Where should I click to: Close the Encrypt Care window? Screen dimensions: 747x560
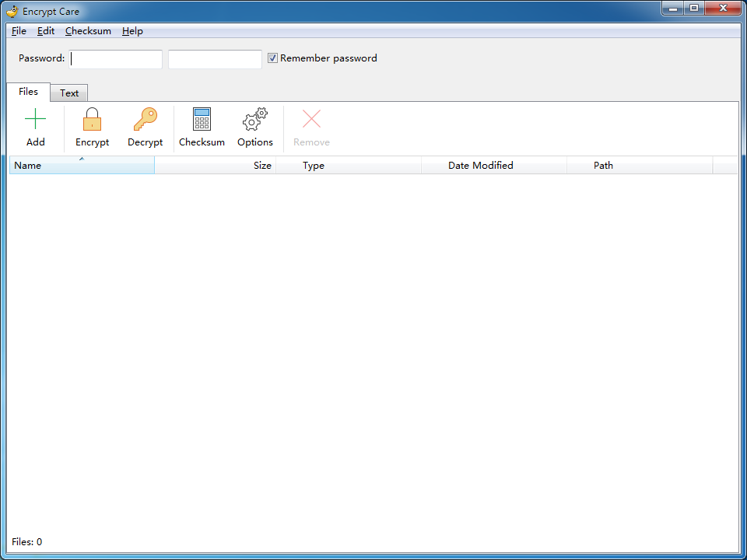pos(723,8)
